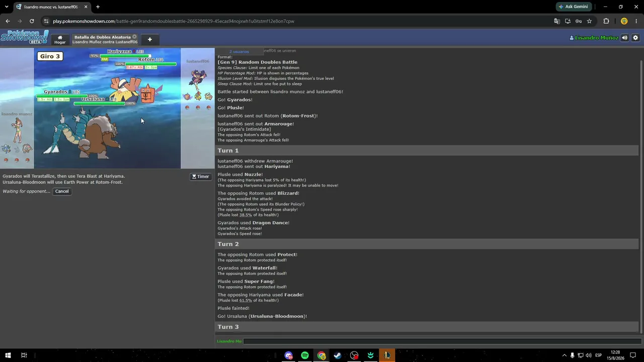
Task: Open the password manager key icon
Action: click(579, 21)
